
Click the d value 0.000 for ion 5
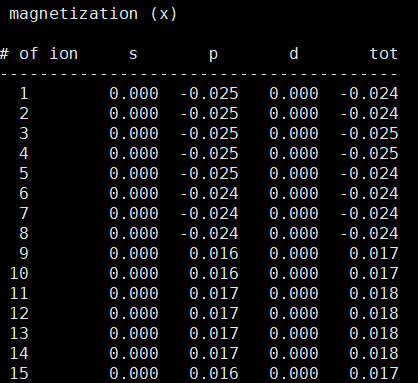(x=294, y=174)
